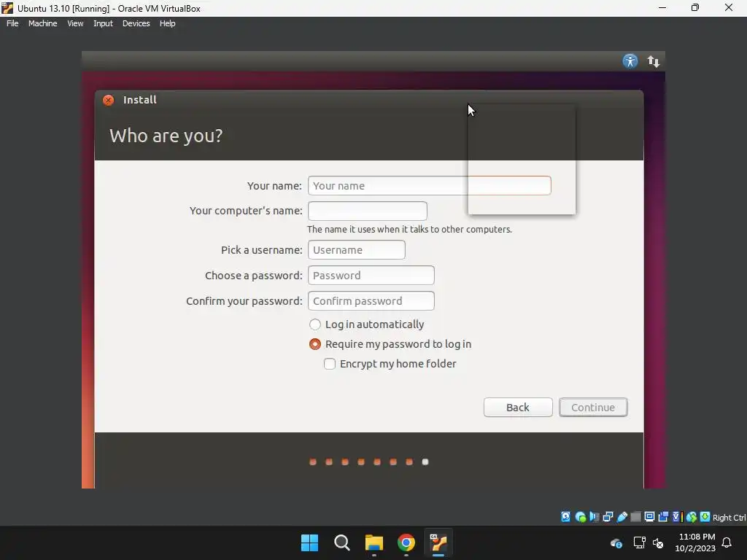Click the network adapters status icon
The height and width of the screenshot is (560, 747).
[608, 517]
